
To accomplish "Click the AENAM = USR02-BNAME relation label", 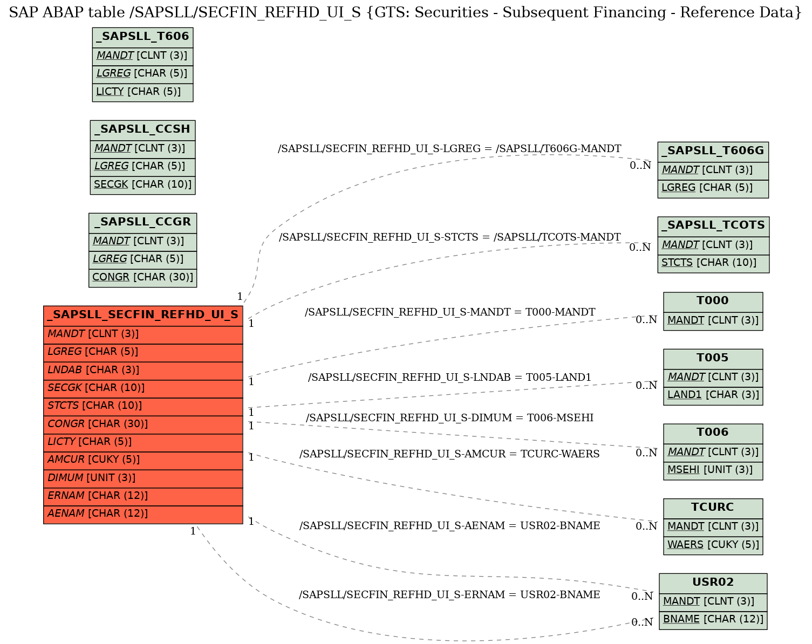I will (449, 526).
